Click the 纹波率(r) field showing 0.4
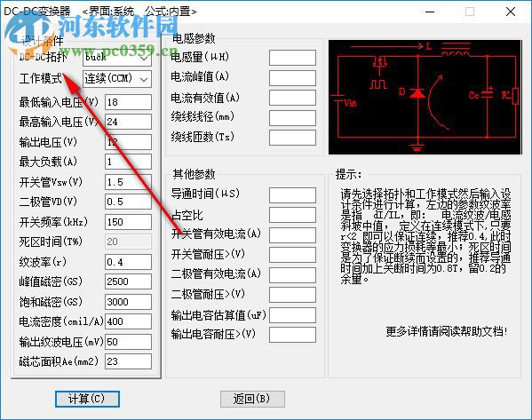532x420 pixels. coord(128,262)
